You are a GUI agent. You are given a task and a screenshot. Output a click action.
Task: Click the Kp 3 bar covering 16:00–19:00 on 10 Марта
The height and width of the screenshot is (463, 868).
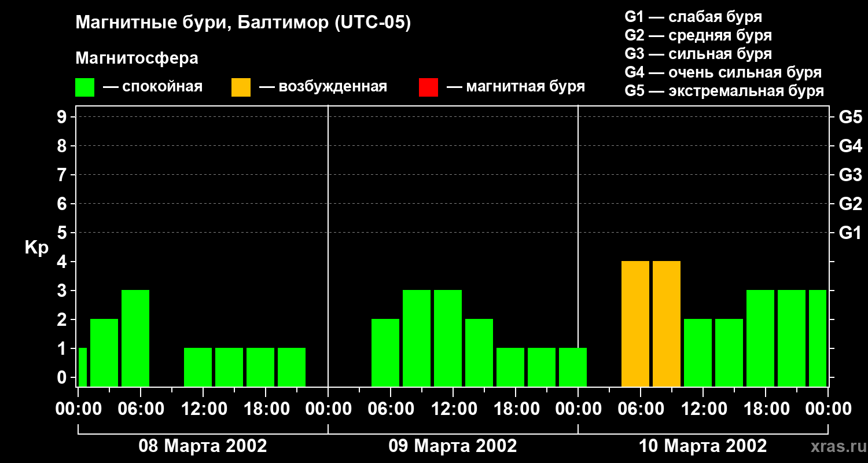[x=760, y=338]
